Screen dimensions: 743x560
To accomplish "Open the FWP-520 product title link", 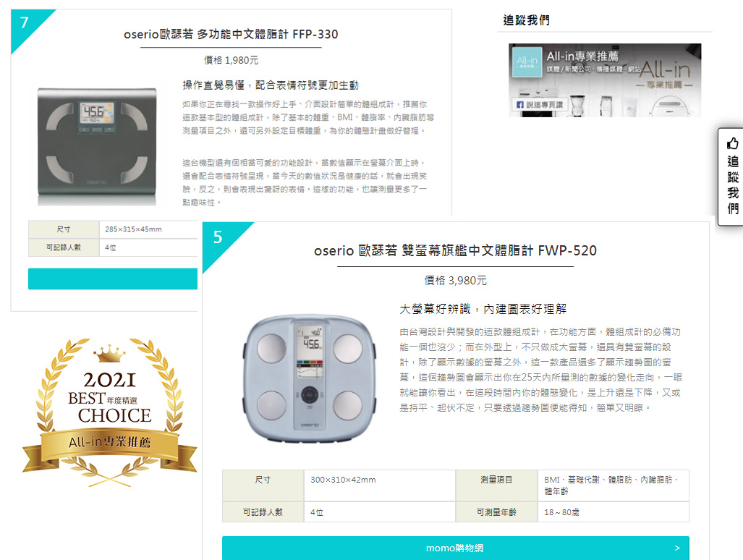I will pyautogui.click(x=455, y=250).
